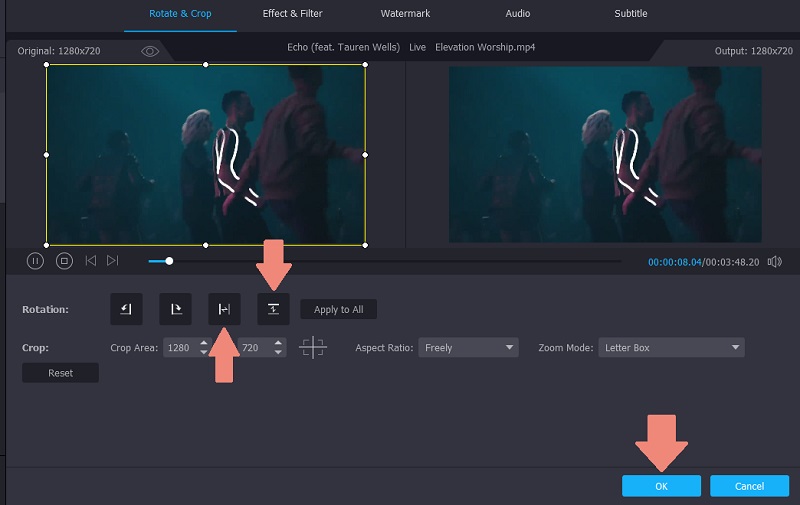Go to the Subtitle tab

630,14
